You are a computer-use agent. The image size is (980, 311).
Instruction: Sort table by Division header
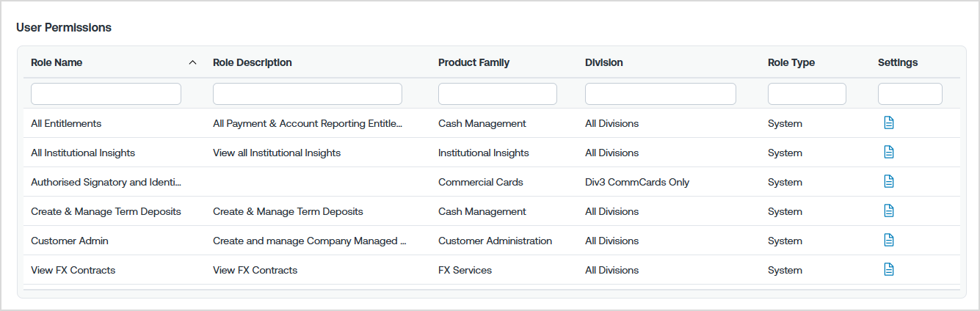point(604,62)
